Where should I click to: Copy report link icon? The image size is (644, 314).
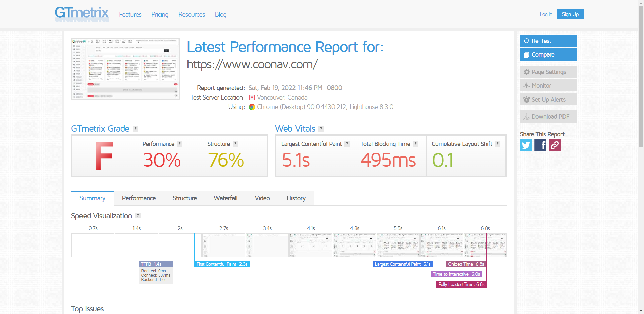tap(555, 145)
